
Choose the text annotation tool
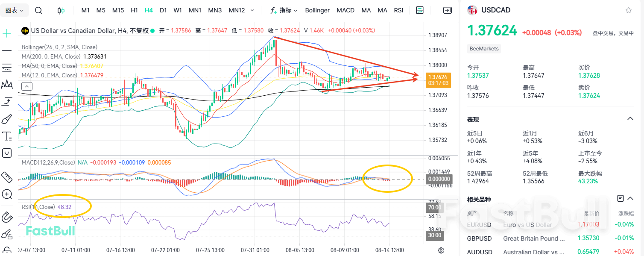click(7, 136)
